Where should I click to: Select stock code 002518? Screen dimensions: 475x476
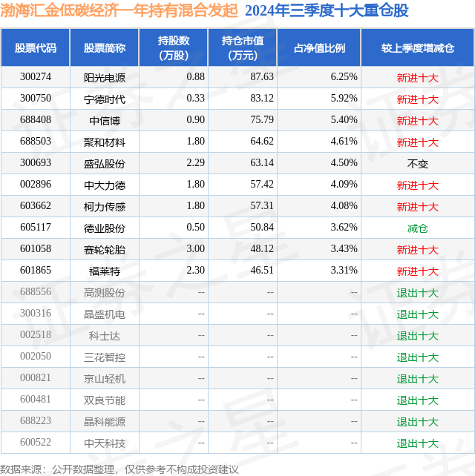pos(36,335)
